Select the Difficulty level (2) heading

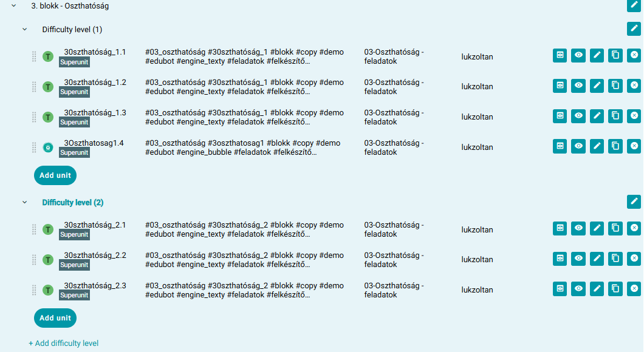(73, 202)
